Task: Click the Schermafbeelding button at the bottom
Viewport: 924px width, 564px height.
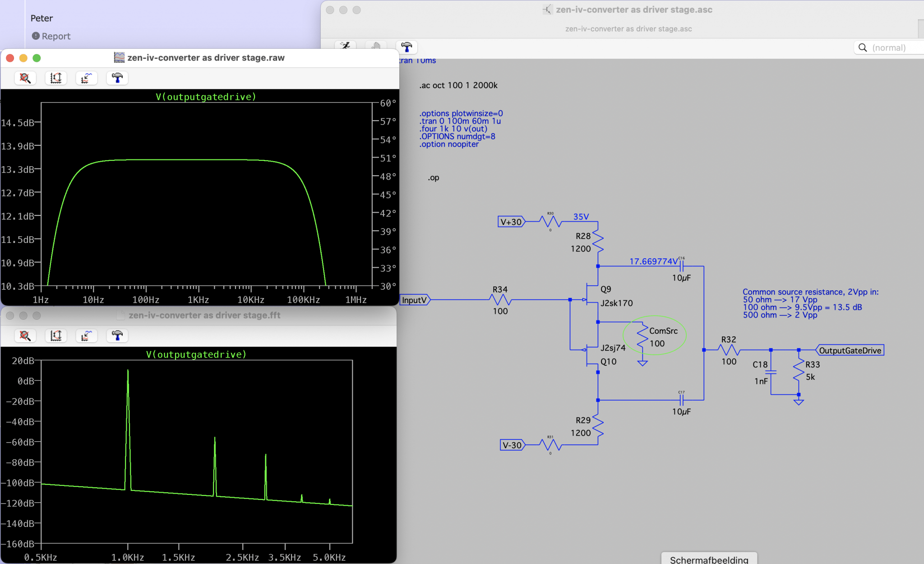Action: (x=709, y=559)
